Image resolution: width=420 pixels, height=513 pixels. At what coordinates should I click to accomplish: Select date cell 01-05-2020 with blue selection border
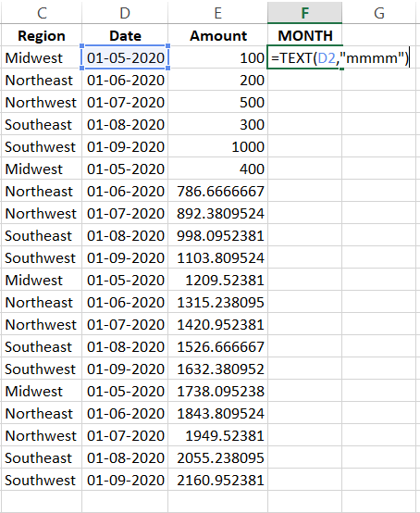point(125,57)
